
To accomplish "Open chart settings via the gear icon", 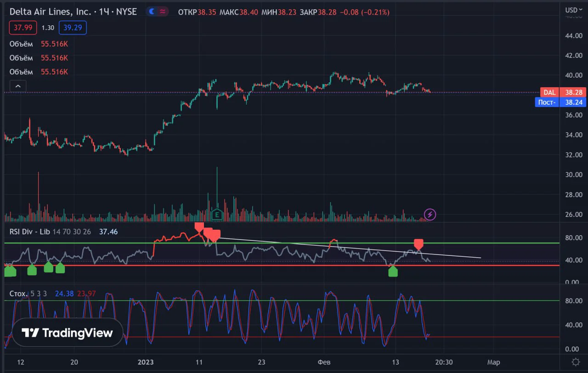I will (x=575, y=362).
